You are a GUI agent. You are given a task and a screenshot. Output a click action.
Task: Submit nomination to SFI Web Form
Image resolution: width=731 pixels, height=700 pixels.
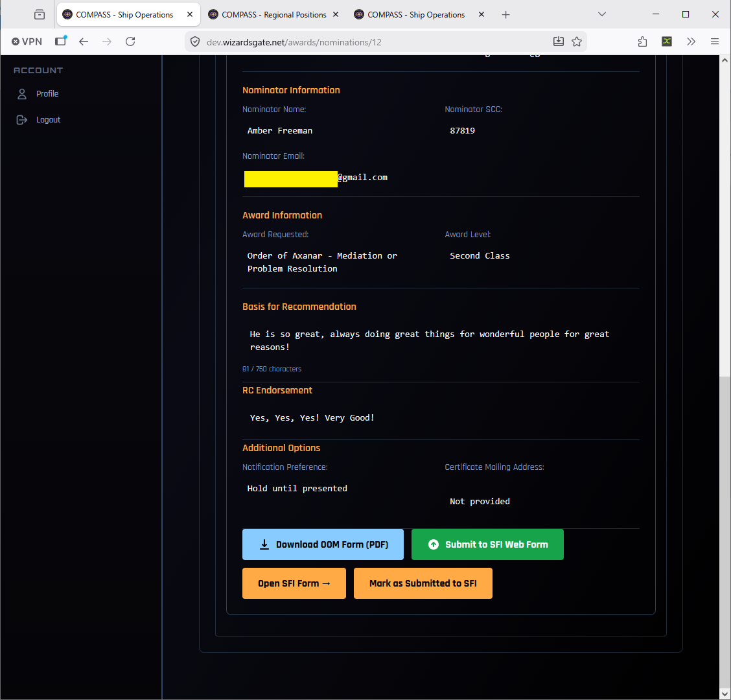click(x=487, y=544)
